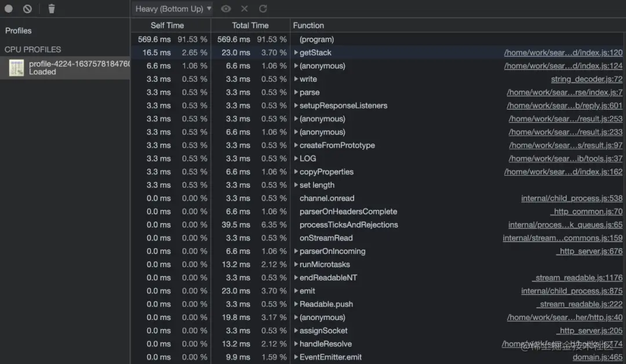Select the (program) row

point(378,39)
